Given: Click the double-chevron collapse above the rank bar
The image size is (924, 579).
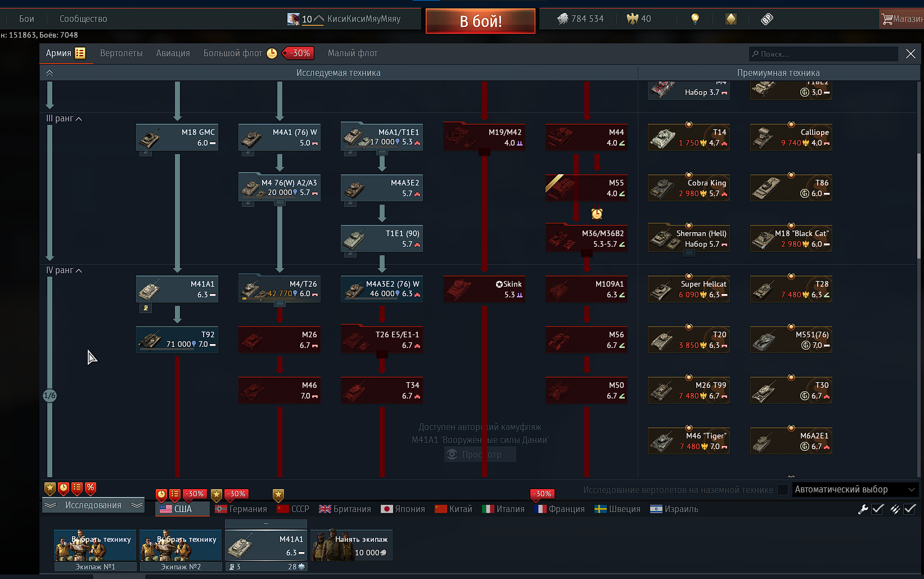Looking at the screenshot, I should (49, 73).
